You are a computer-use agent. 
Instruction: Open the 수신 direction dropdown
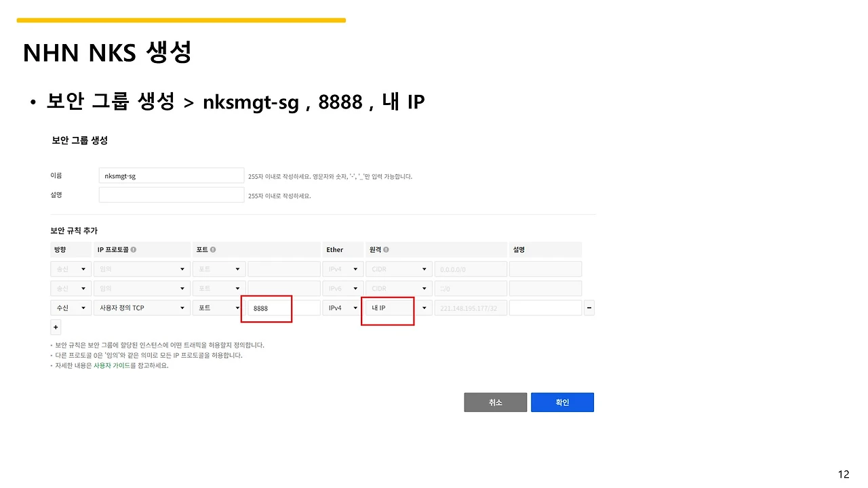71,308
